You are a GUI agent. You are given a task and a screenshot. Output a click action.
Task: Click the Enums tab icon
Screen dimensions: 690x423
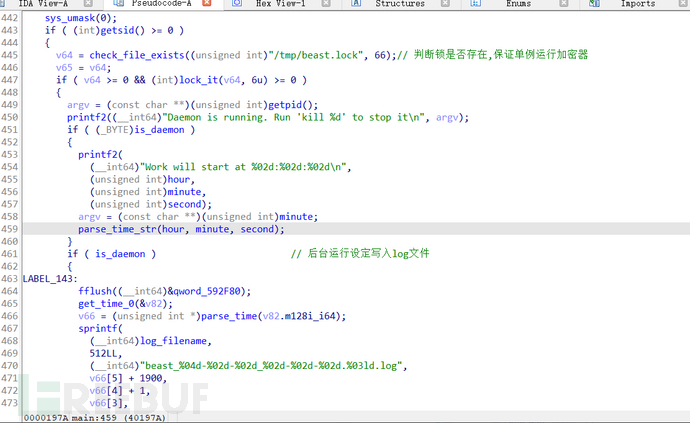pos(475,4)
